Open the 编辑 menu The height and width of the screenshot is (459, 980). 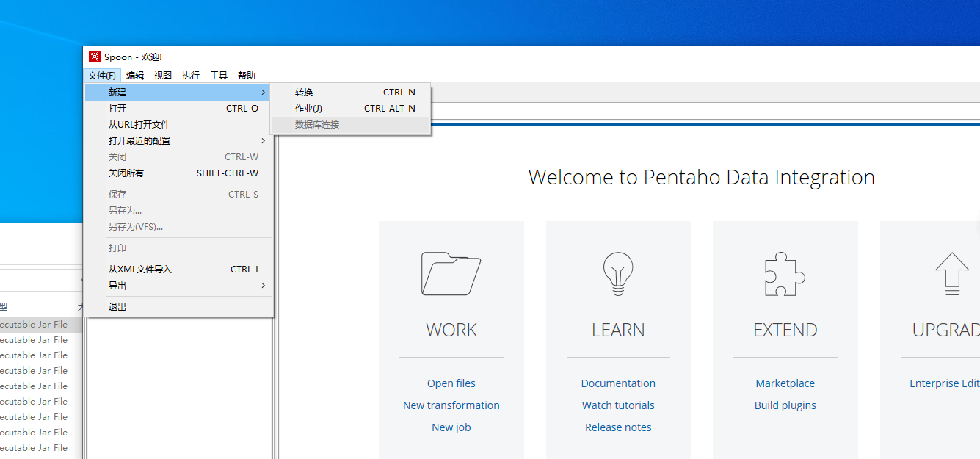coord(135,75)
